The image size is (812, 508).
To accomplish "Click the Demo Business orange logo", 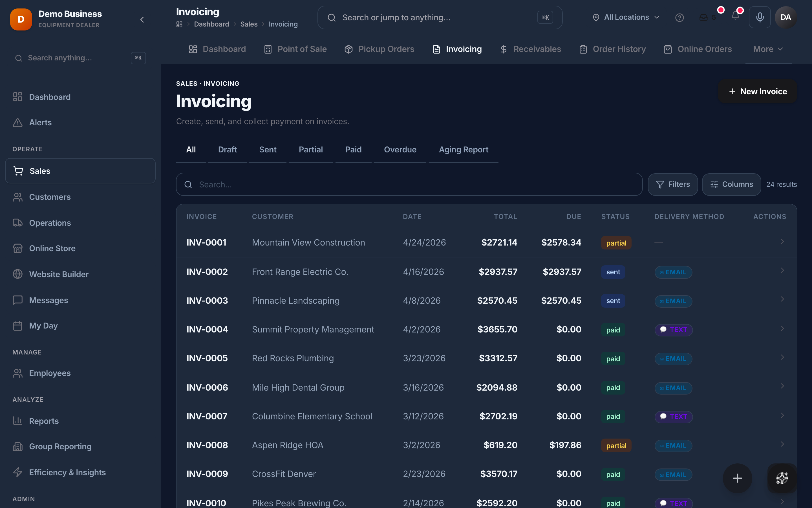I will coord(21,19).
